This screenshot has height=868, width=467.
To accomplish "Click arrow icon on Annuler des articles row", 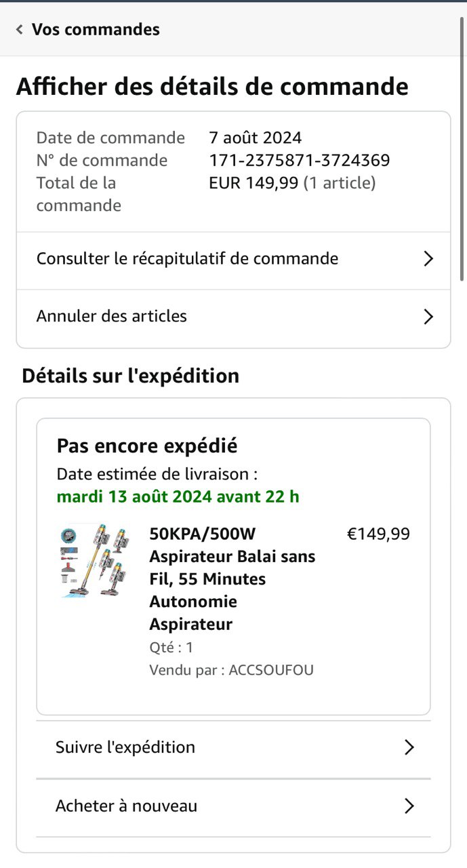I will (428, 317).
